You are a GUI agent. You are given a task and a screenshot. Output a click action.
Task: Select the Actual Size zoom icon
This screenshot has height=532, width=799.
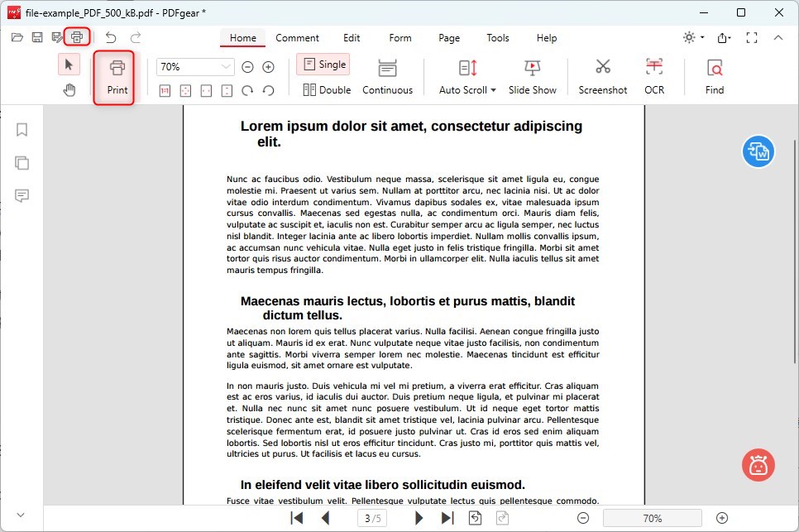164,91
